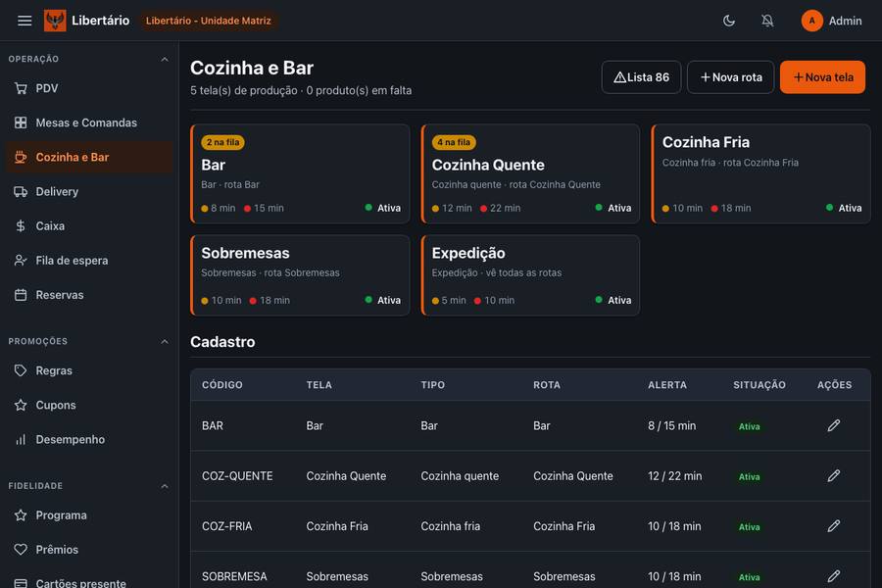Click the Cozinha fria tipo cell
The width and height of the screenshot is (882, 588).
[451, 526]
